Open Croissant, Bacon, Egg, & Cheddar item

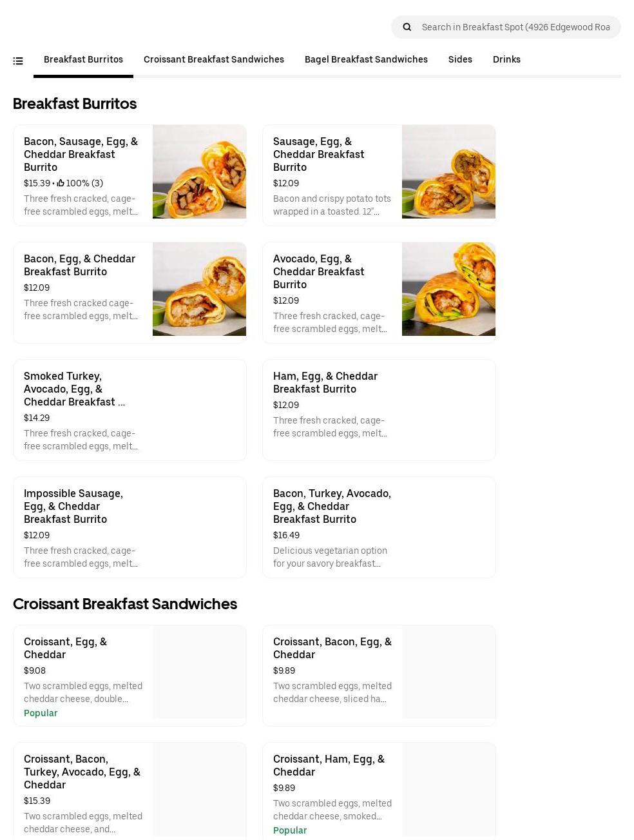379,676
